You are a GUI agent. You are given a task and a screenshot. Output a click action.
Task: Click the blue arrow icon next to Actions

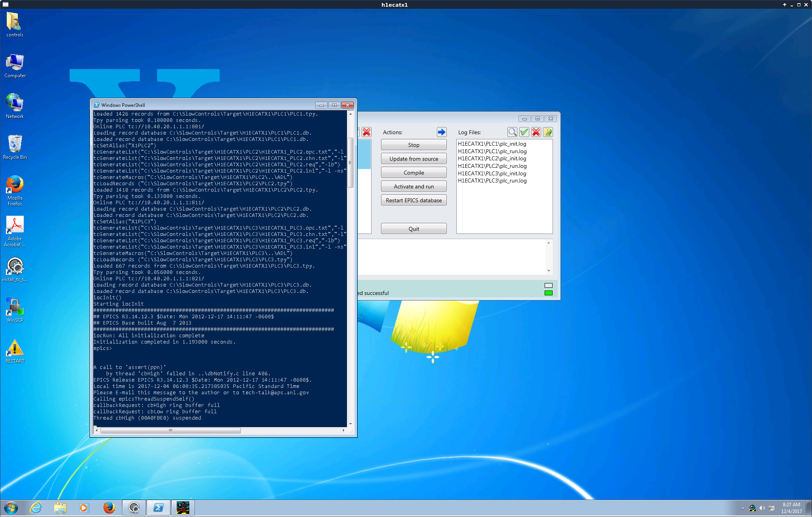pos(442,132)
